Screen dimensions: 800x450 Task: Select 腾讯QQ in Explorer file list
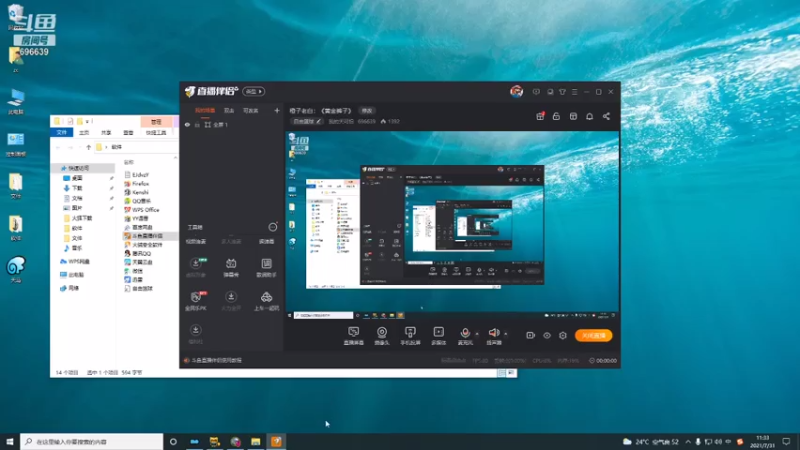point(138,254)
